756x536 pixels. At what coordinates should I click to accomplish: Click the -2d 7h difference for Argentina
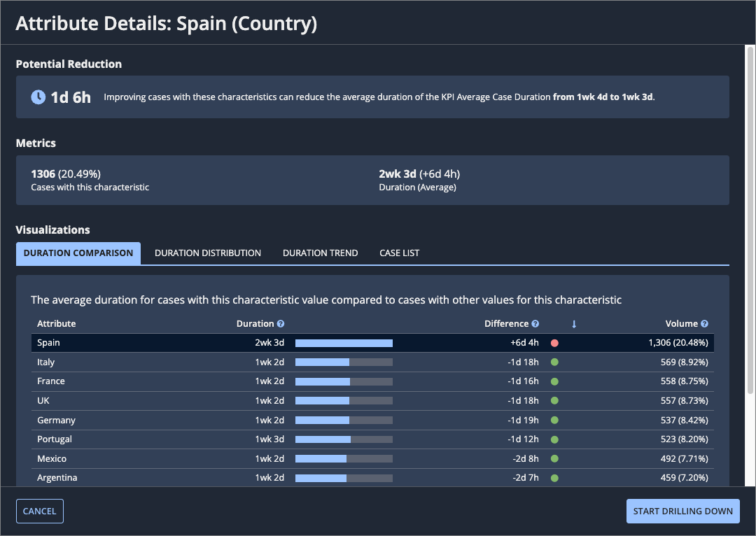pyautogui.click(x=526, y=478)
